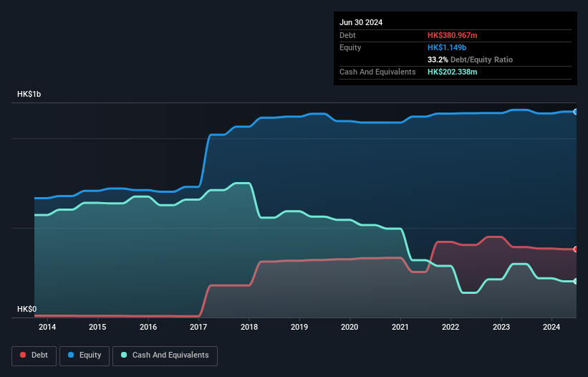Click the red Debt legend dot
Screen dimensions: 588x377
click(x=23, y=355)
